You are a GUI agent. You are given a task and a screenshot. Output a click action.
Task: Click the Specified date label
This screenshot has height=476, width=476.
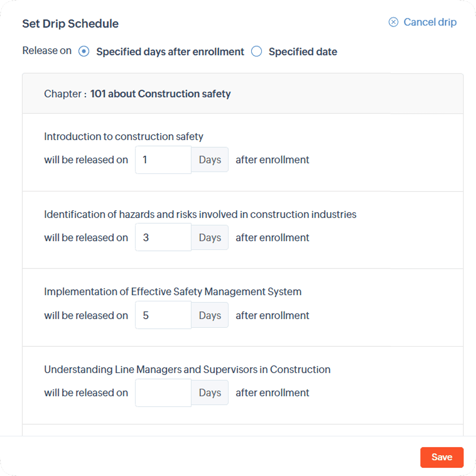point(303,52)
